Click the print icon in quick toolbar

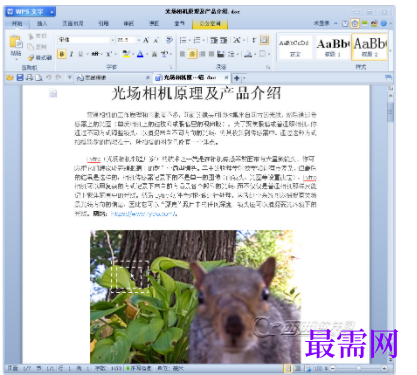tap(29, 78)
